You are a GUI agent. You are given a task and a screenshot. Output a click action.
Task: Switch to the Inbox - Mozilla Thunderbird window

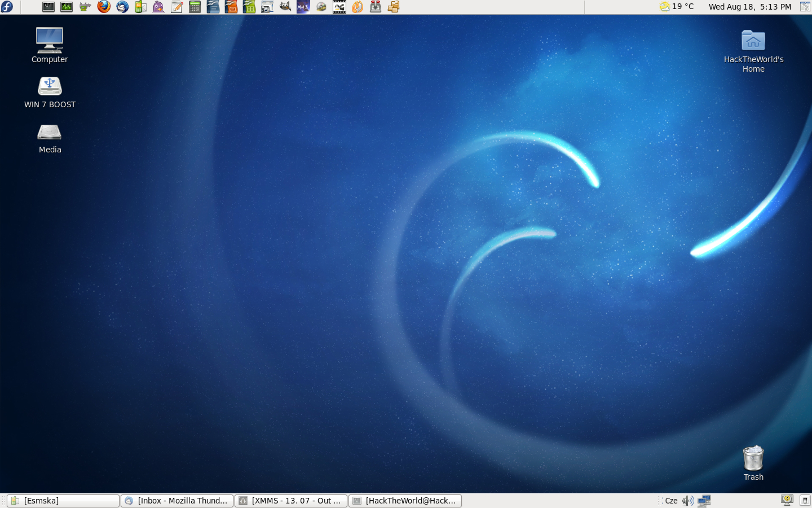click(177, 501)
